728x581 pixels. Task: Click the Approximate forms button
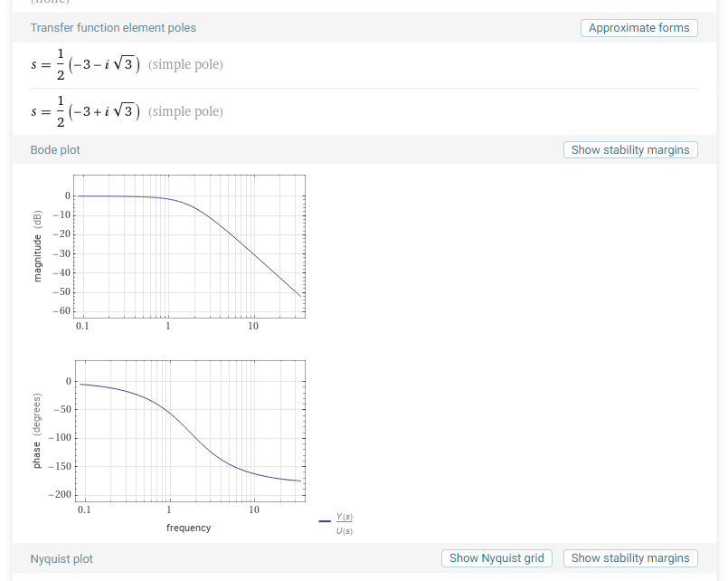point(638,28)
